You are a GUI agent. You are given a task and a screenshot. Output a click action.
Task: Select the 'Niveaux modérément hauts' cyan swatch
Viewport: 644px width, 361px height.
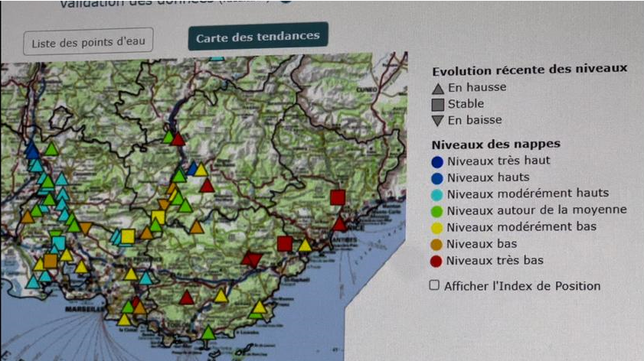click(438, 194)
